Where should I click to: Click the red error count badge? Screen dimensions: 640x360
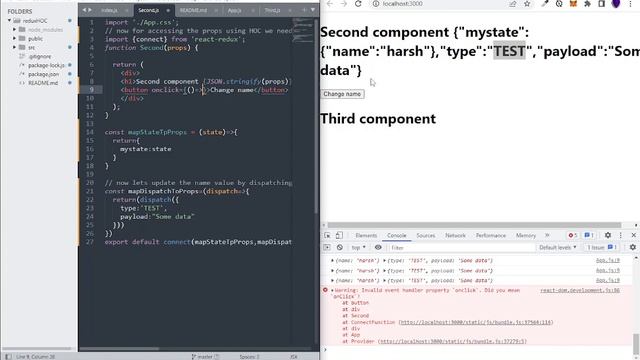pos(573,235)
